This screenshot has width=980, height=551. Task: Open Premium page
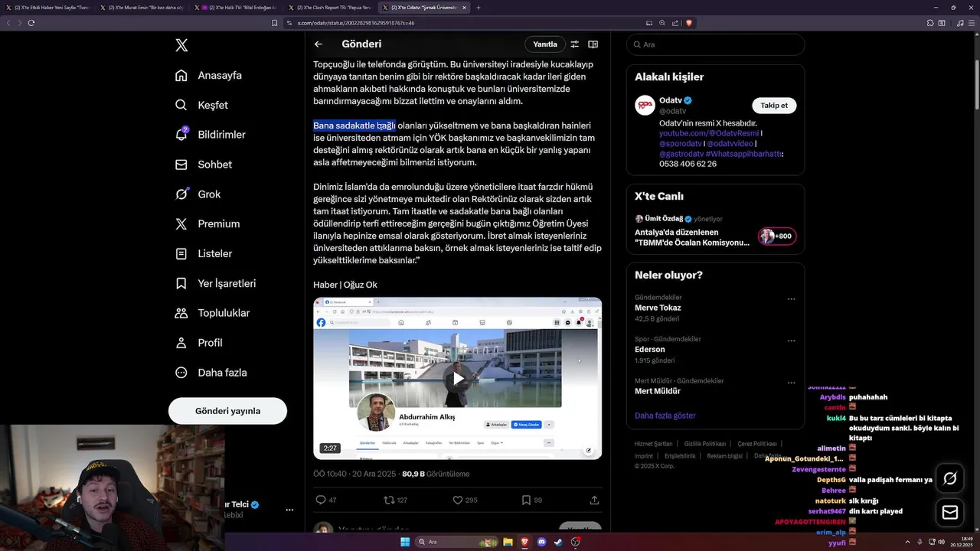(207, 224)
